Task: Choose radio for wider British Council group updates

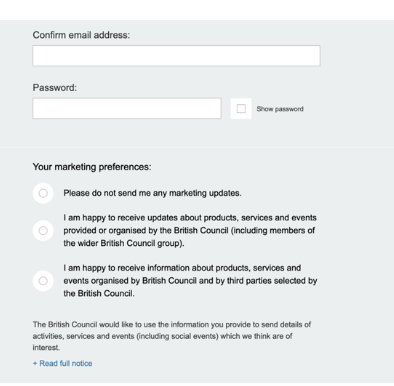Action: click(x=43, y=230)
